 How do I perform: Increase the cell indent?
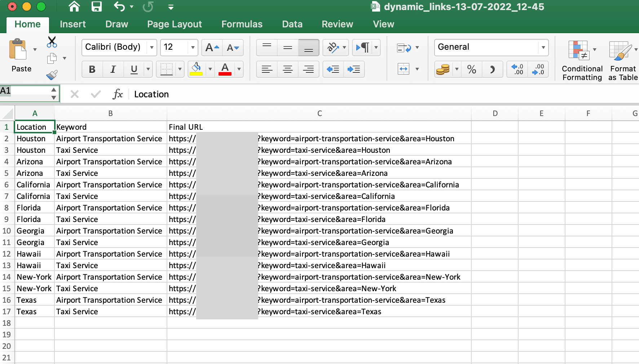(x=354, y=69)
